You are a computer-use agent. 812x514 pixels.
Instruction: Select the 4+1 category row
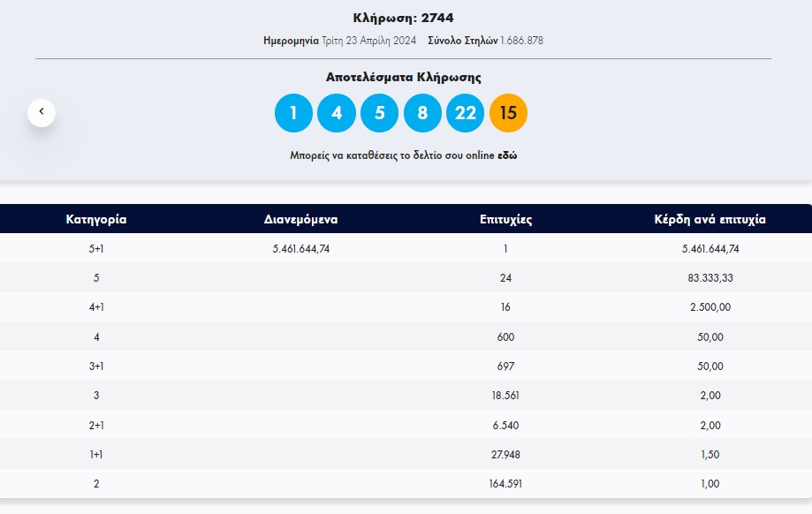[x=96, y=307]
